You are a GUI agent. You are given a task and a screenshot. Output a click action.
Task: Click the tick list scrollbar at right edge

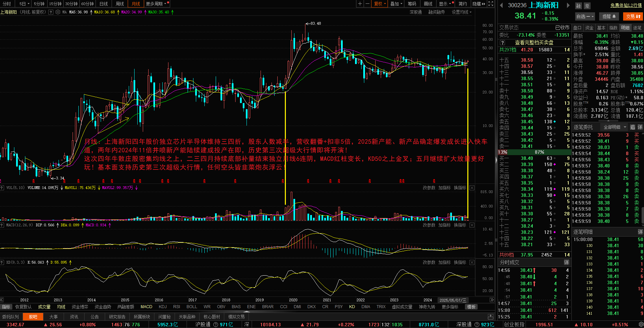pyautogui.click(x=642, y=216)
